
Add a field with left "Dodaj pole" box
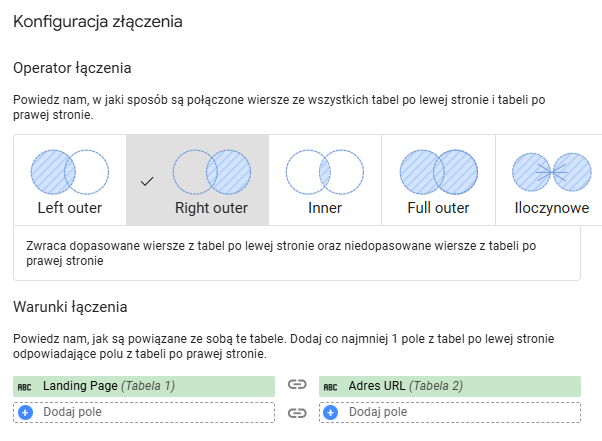coord(144,411)
